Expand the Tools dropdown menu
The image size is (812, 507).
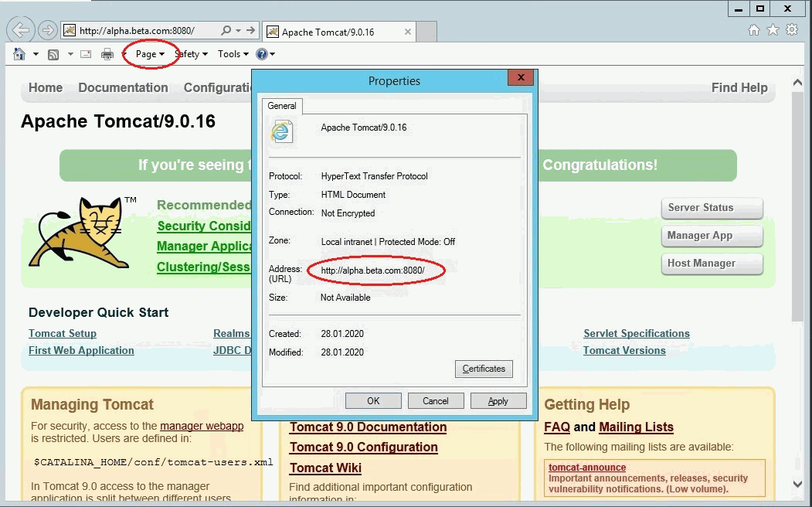pos(233,54)
